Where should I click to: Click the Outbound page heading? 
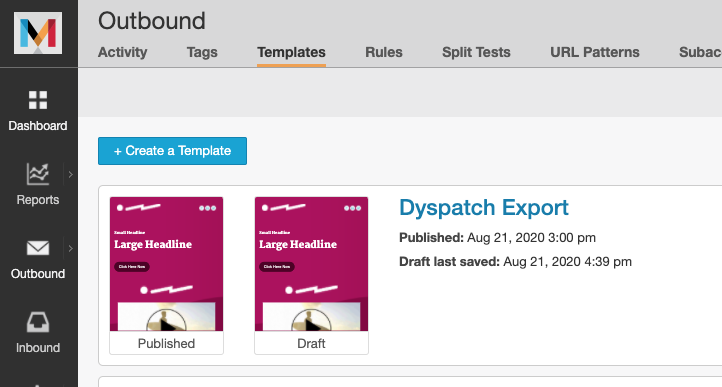pyautogui.click(x=152, y=21)
